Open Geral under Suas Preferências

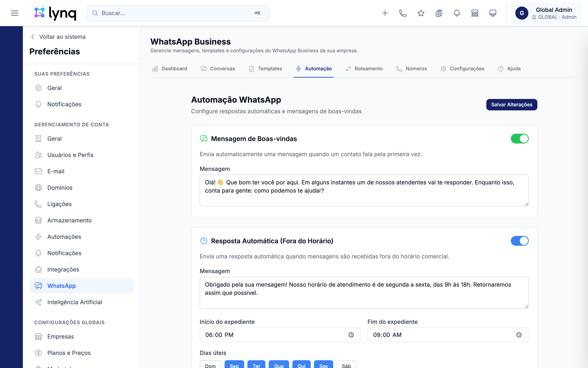(x=81, y=88)
